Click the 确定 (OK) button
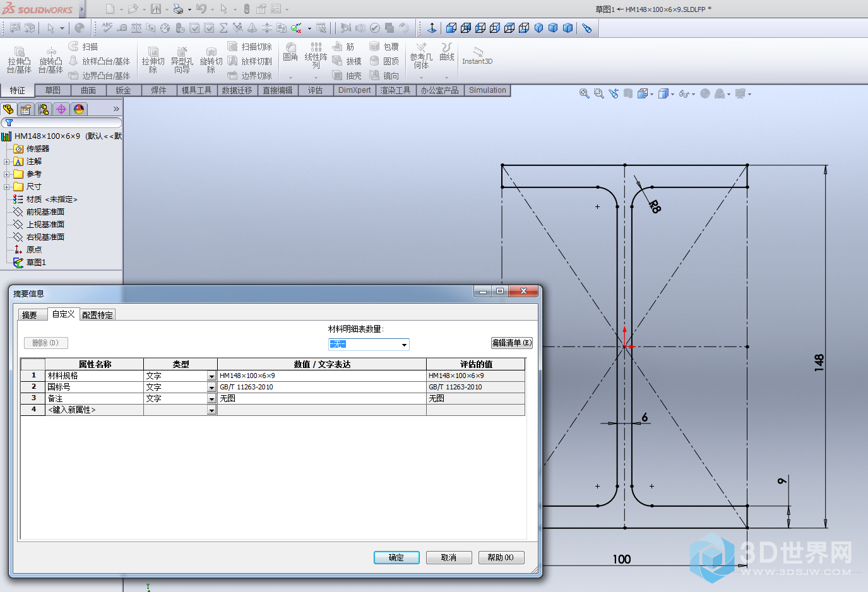 396,557
